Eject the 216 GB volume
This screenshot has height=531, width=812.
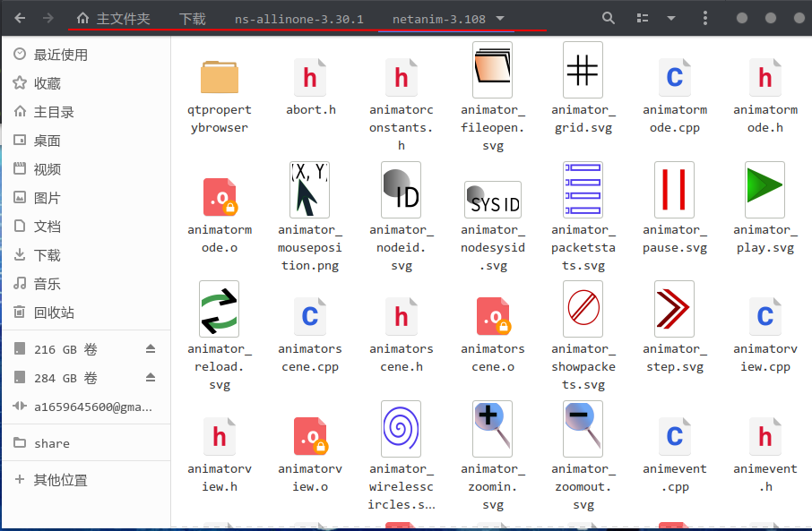151,349
